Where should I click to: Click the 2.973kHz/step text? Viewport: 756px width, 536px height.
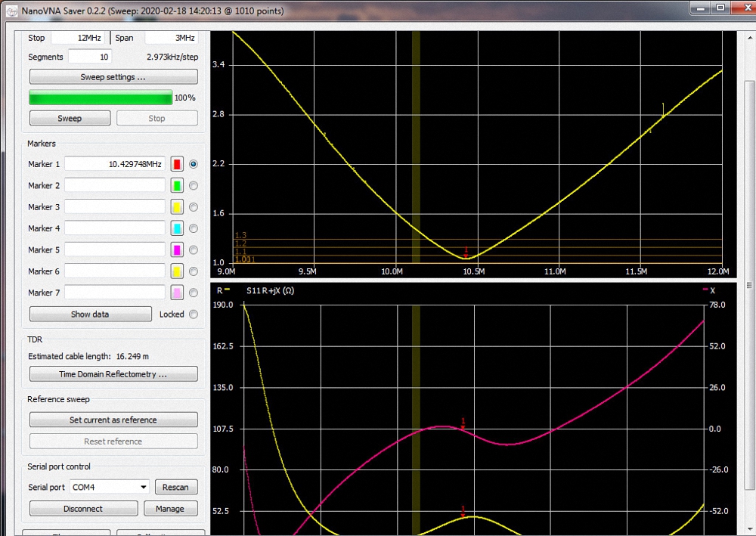point(172,57)
